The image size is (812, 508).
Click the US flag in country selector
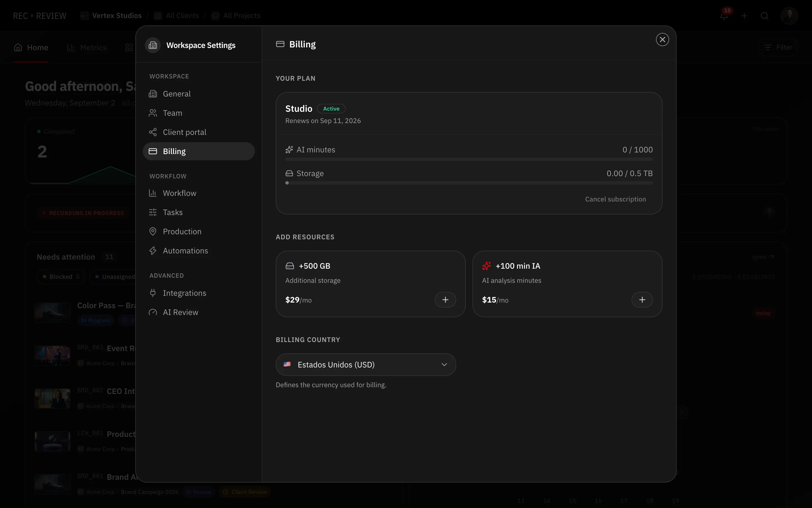(287, 364)
